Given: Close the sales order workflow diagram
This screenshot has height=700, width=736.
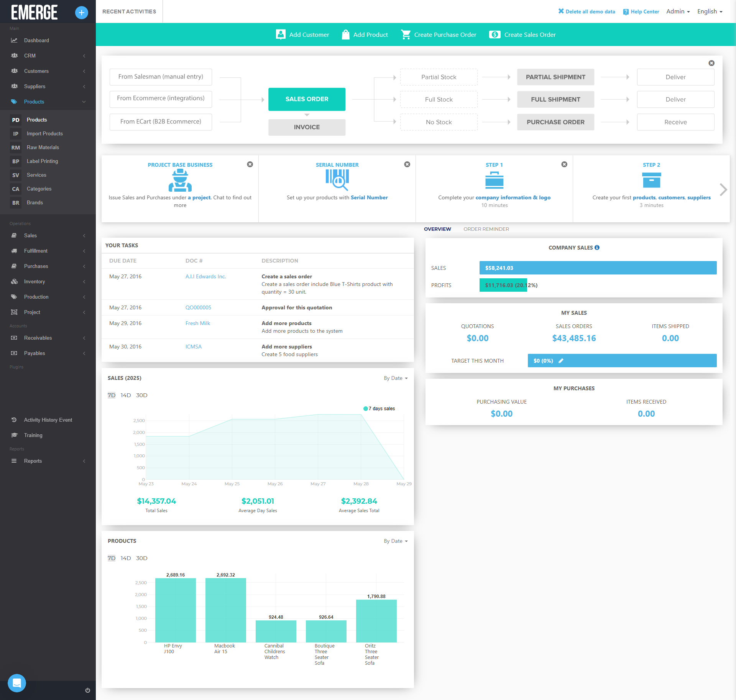Looking at the screenshot, I should 711,63.
